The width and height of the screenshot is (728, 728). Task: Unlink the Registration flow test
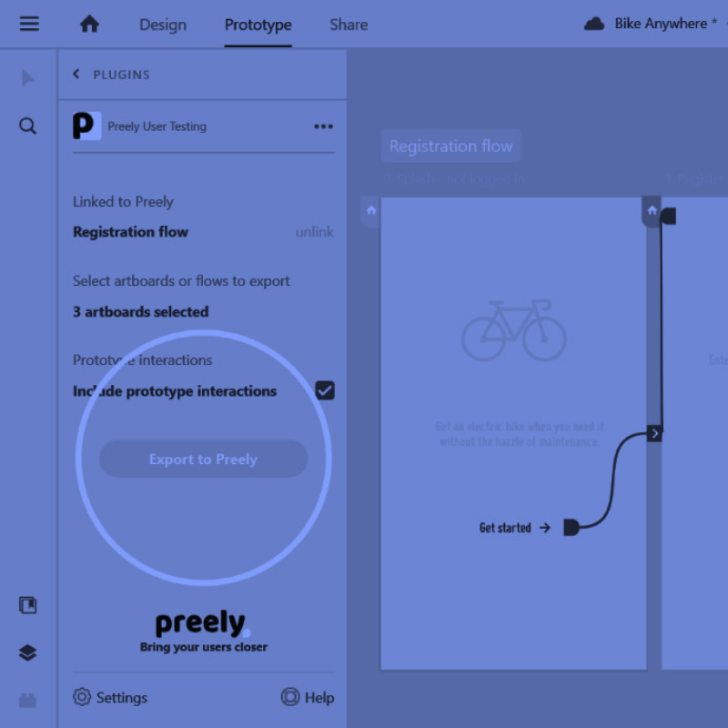coord(314,232)
